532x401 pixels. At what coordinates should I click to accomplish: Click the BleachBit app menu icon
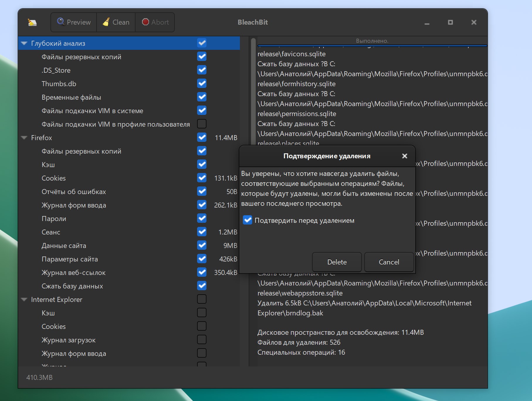[32, 22]
